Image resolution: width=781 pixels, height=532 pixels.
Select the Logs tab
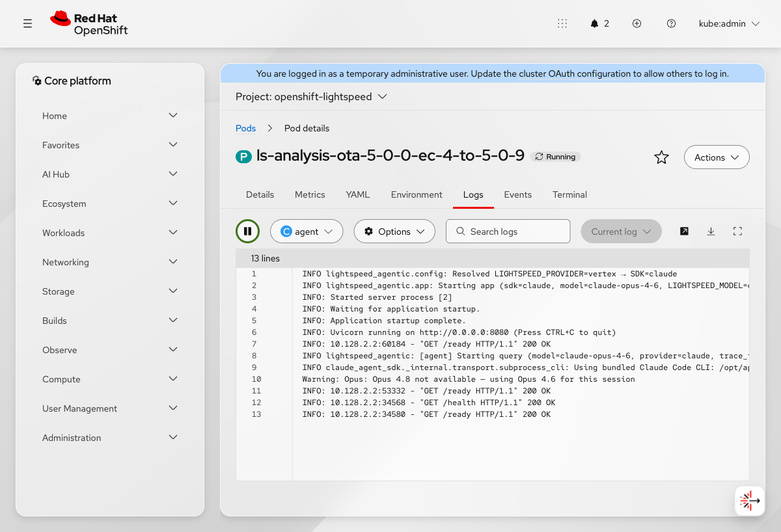tap(473, 194)
